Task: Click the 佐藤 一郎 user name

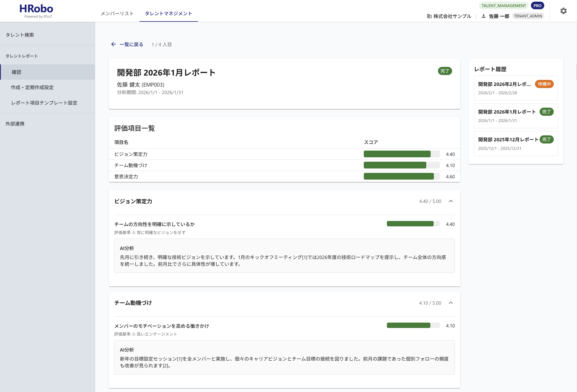Action: click(x=499, y=16)
